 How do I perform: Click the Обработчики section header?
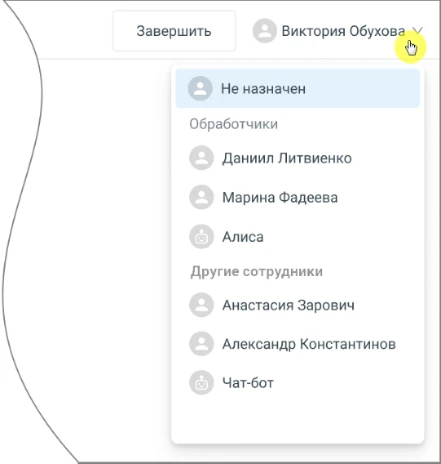click(x=233, y=124)
